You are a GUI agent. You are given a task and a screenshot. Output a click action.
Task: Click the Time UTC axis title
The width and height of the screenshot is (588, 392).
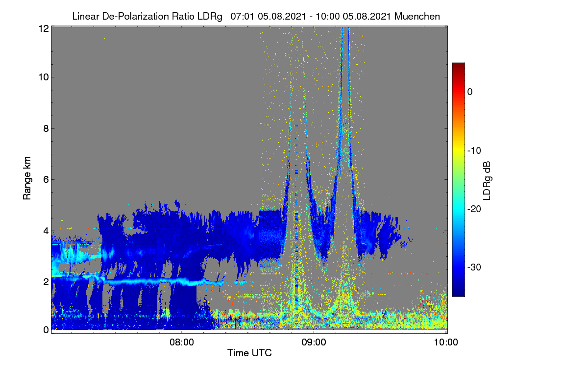(249, 353)
